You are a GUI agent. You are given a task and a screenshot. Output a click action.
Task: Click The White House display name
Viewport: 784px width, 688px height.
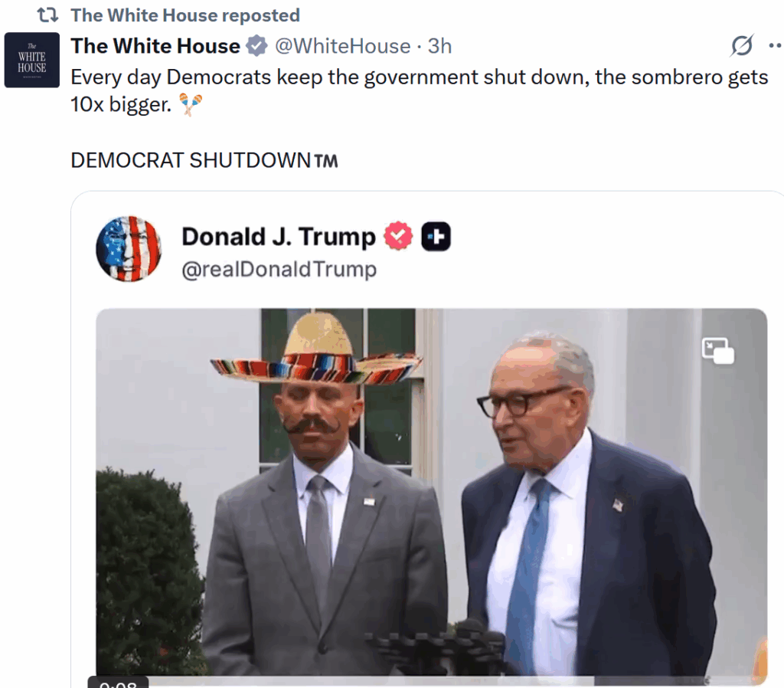[x=155, y=46]
